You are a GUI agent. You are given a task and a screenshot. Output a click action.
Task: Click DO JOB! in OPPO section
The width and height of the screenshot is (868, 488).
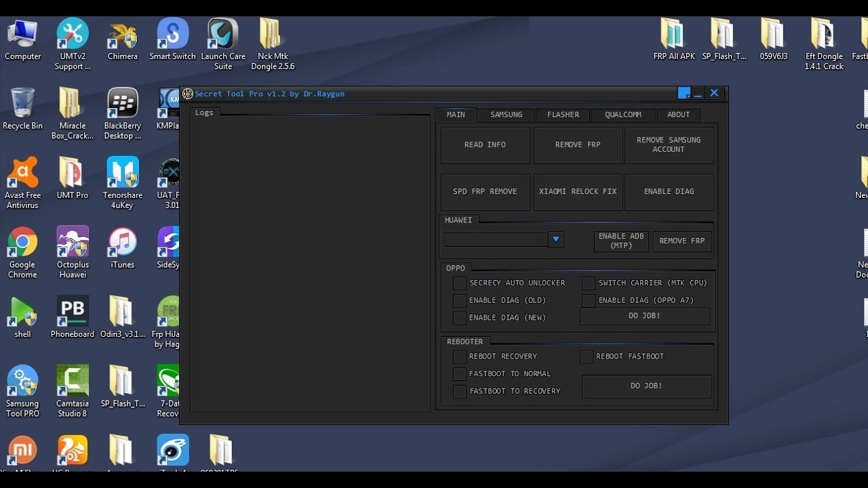tap(645, 316)
